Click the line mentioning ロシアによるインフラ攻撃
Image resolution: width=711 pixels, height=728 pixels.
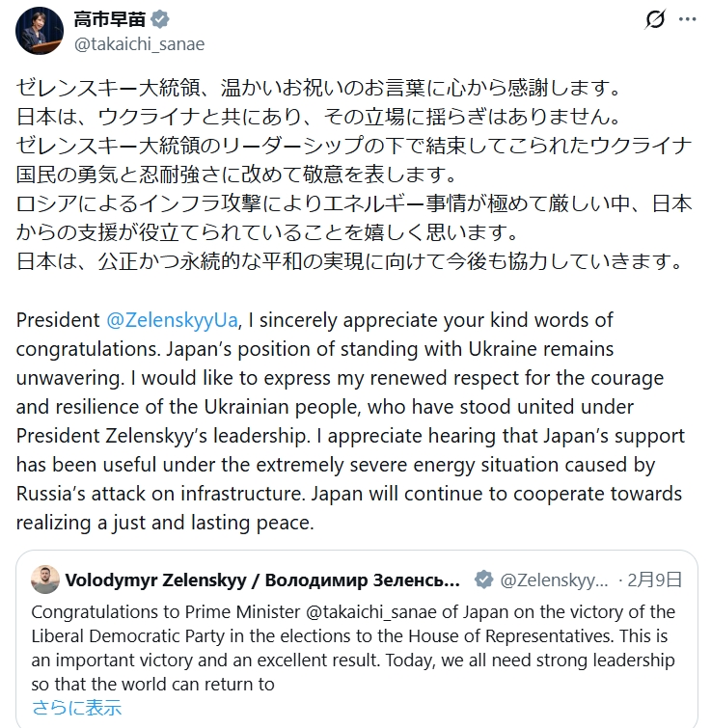(x=353, y=204)
